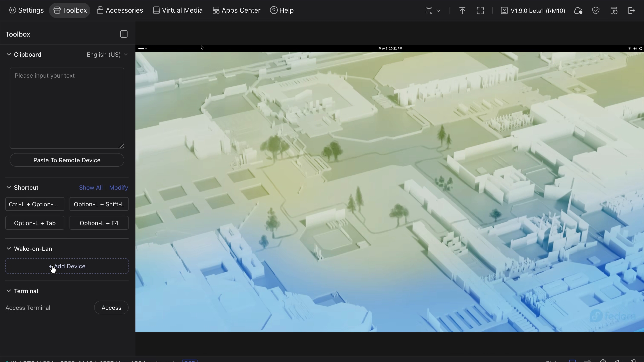Image resolution: width=644 pixels, height=362 pixels.
Task: Click the Virtual Media drive icon
Action: tap(156, 10)
